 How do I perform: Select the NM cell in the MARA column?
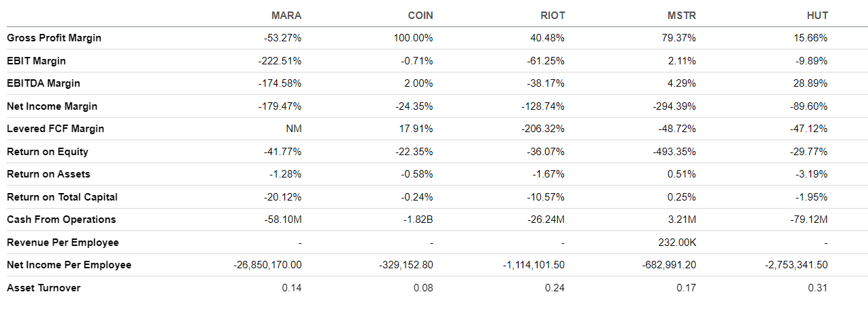pos(294,129)
